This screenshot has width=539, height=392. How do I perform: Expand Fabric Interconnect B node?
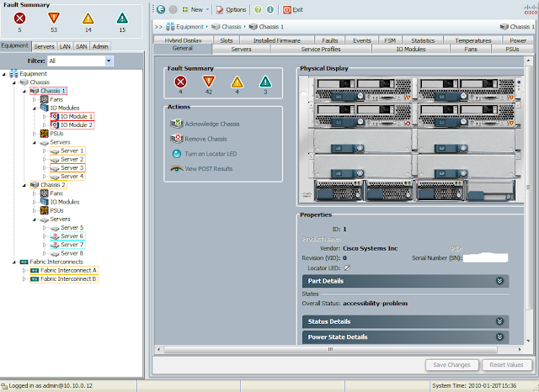click(x=24, y=279)
